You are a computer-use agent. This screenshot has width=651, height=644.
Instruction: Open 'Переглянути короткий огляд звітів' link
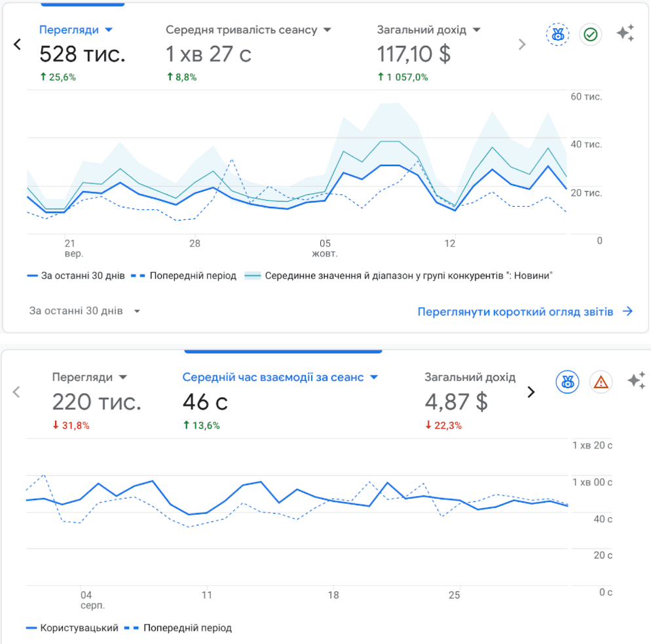point(525,312)
